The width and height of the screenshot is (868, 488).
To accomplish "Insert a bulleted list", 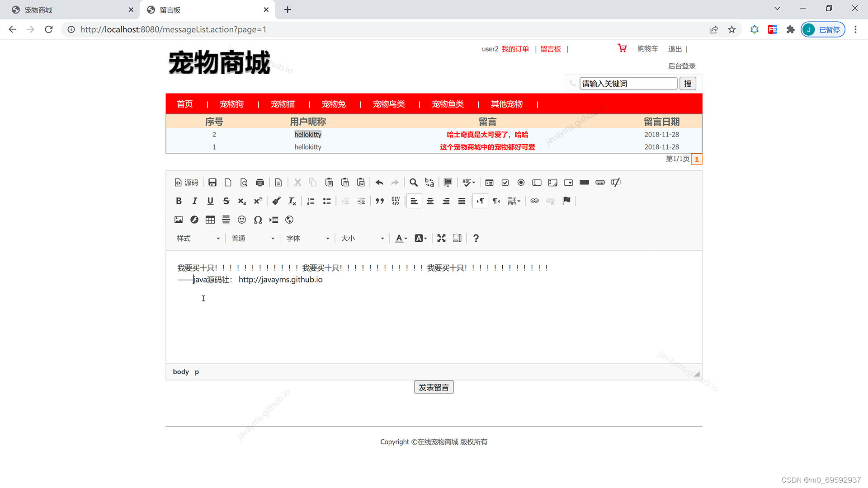I will pos(326,201).
